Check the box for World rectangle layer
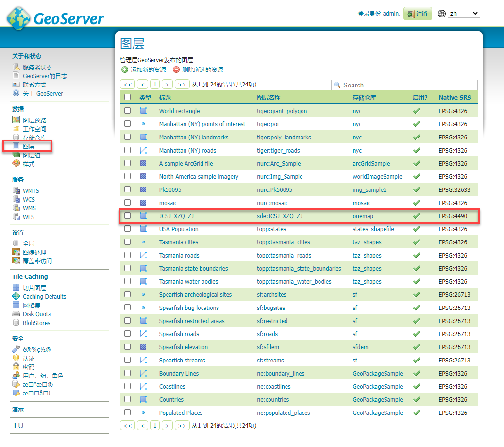This screenshot has height=447, width=504. 127,111
